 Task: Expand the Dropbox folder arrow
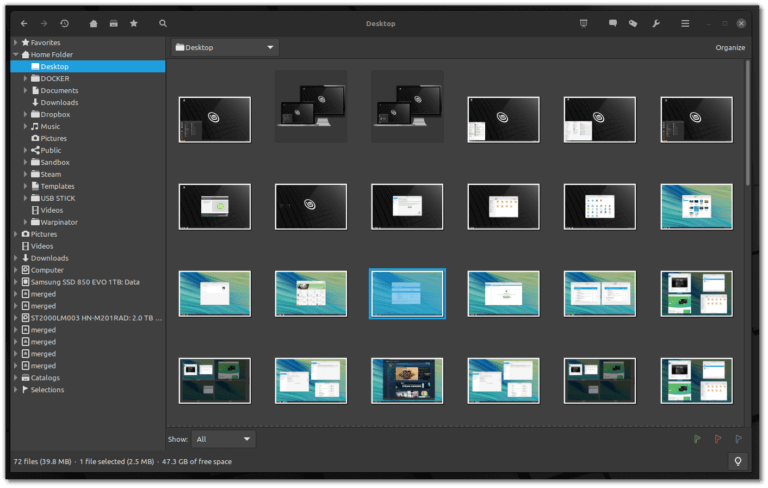tap(25, 115)
